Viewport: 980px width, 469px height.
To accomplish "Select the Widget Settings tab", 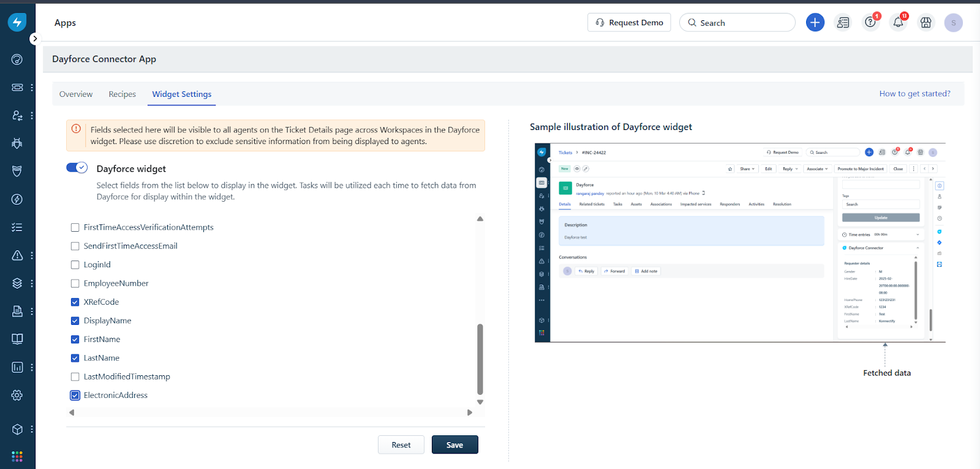I will pyautogui.click(x=182, y=94).
